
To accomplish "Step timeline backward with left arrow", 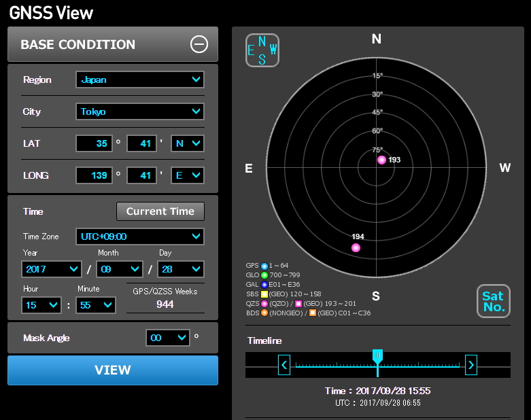I will [x=284, y=365].
